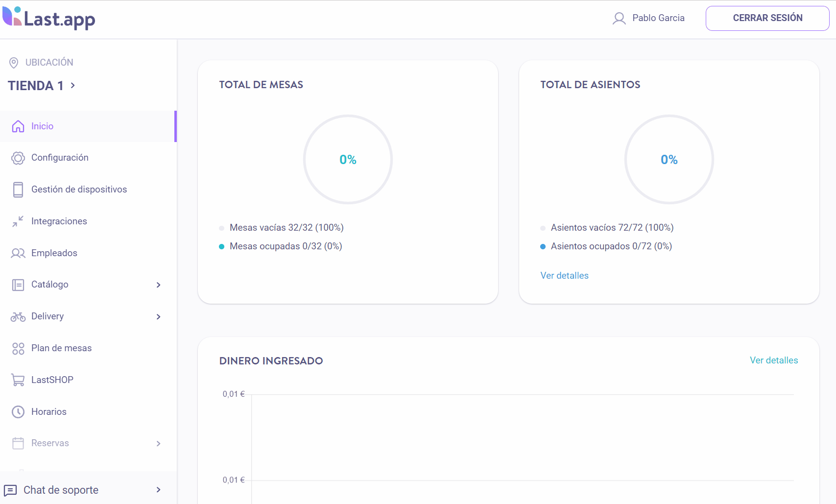
Task: Click the Integraciones arrows icon
Action: coord(18,221)
